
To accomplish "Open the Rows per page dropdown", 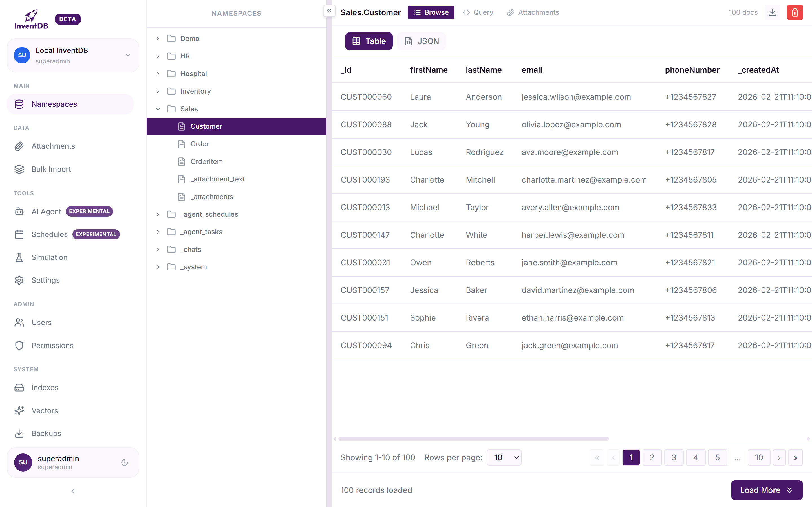I will pyautogui.click(x=504, y=457).
